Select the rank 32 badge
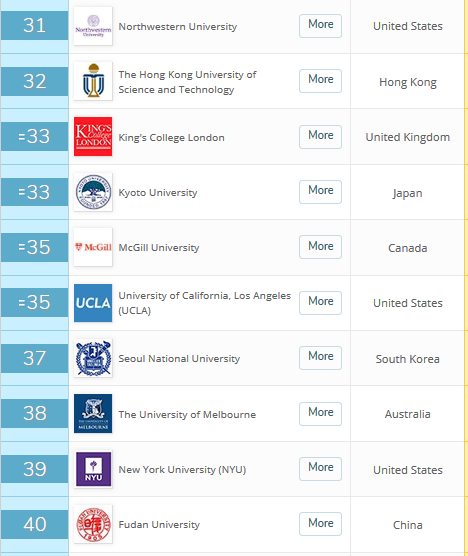 tap(34, 81)
